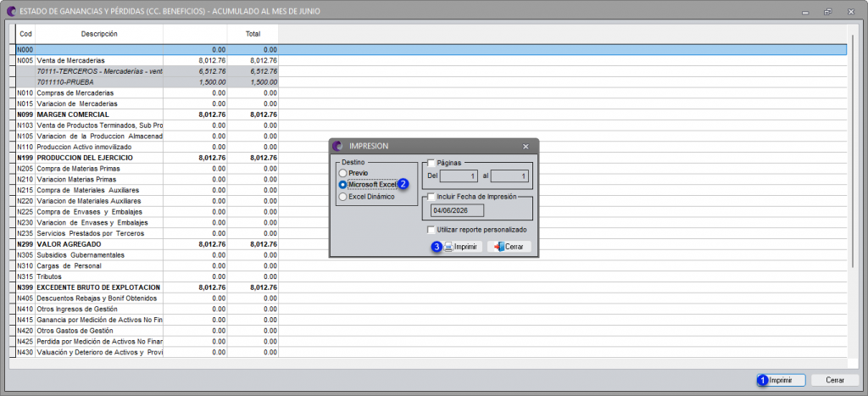
Task: Click the 1,500.00 Total cell
Action: click(x=253, y=82)
